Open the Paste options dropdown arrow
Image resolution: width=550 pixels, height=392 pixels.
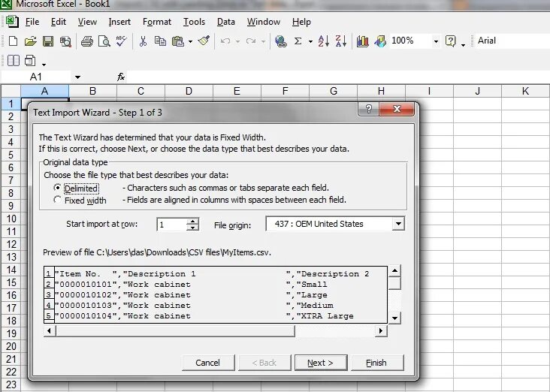(190, 42)
